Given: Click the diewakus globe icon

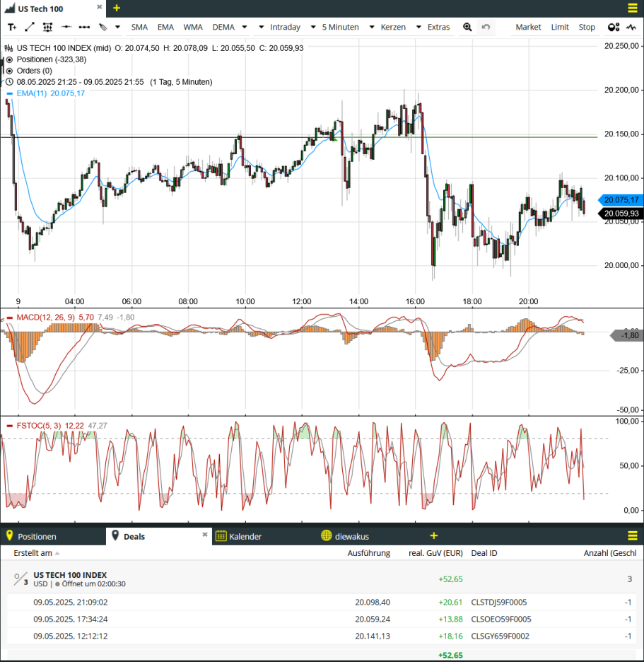Looking at the screenshot, I should tap(326, 535).
